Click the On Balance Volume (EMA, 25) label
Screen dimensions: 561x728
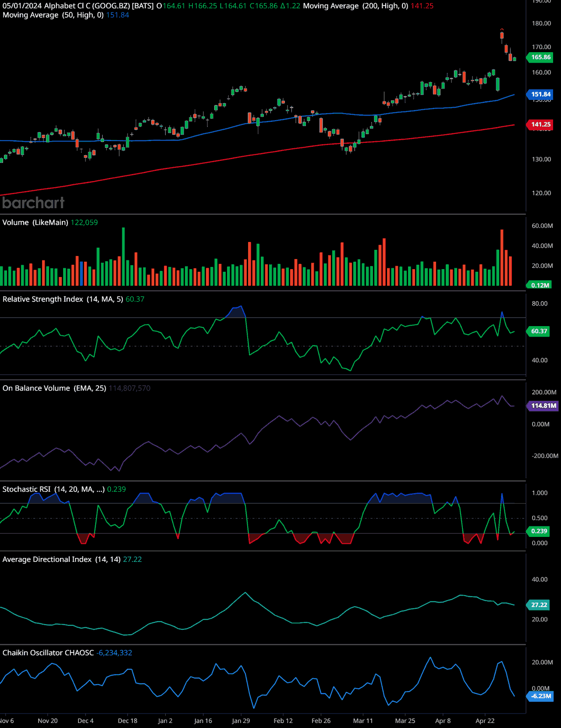coord(54,388)
